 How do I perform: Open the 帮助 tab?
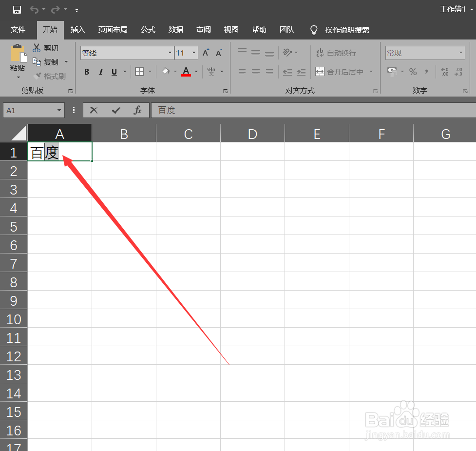[x=259, y=29]
